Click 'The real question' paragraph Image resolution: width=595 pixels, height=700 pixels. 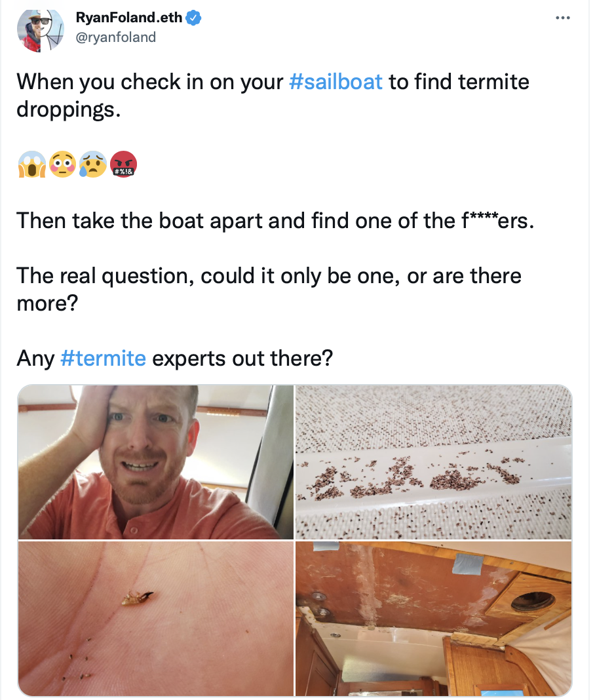click(x=269, y=289)
